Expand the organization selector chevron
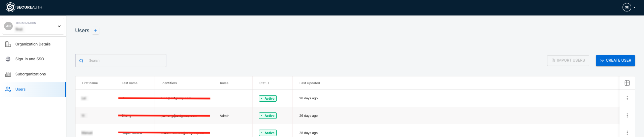The width and height of the screenshot is (644, 137). tap(59, 26)
